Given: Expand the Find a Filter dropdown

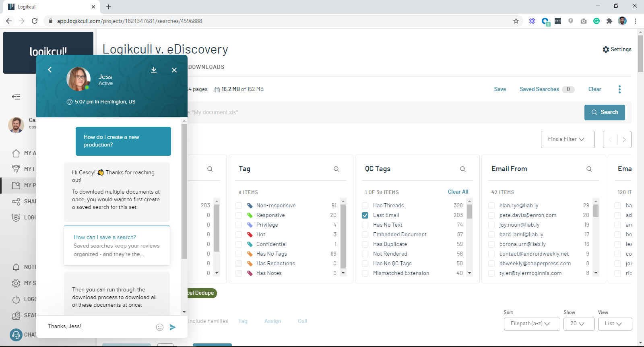Looking at the screenshot, I should (568, 139).
